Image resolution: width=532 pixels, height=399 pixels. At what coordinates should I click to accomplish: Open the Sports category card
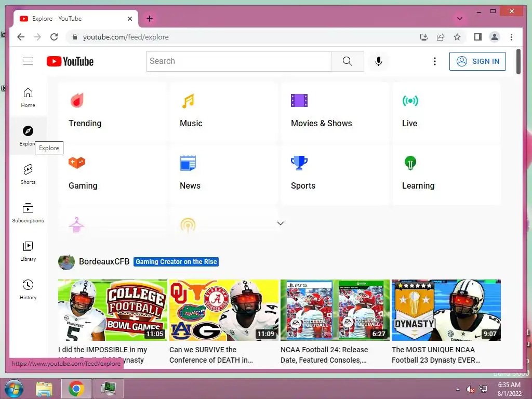pyautogui.click(x=335, y=175)
